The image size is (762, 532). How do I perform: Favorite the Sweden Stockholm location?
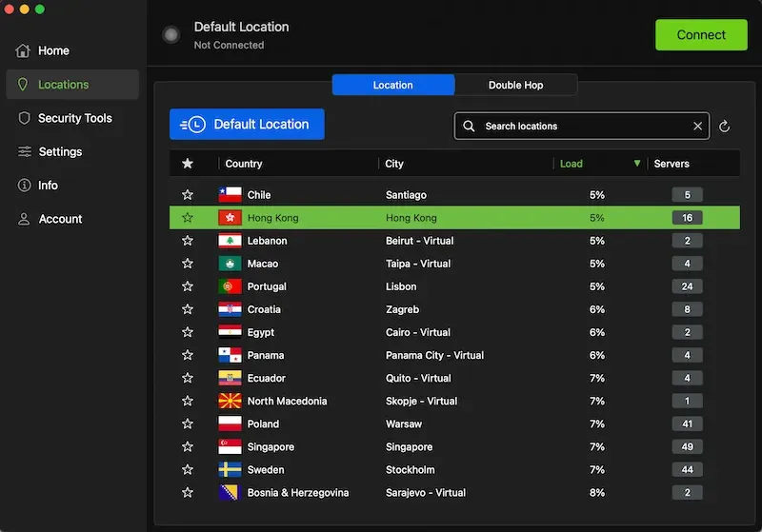point(188,469)
